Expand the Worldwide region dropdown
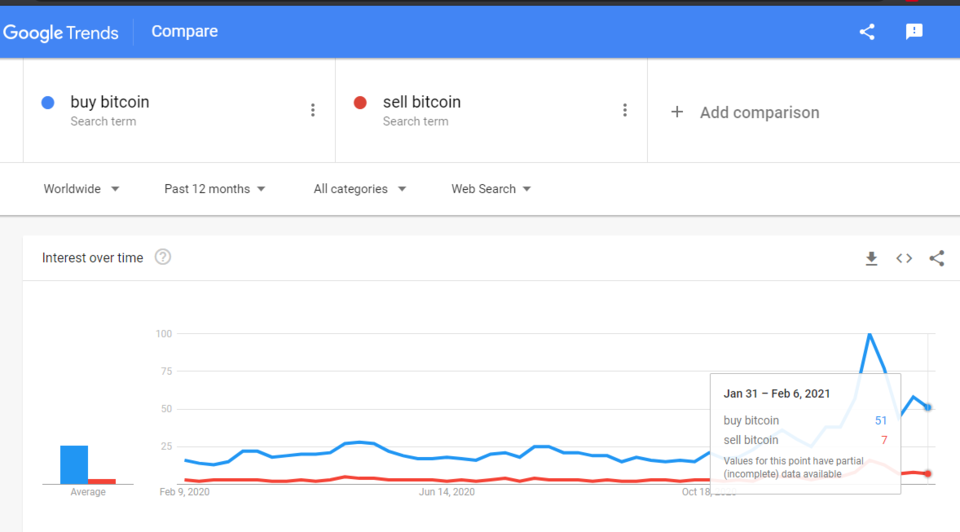Viewport: 960px width, 532px height. [x=81, y=189]
